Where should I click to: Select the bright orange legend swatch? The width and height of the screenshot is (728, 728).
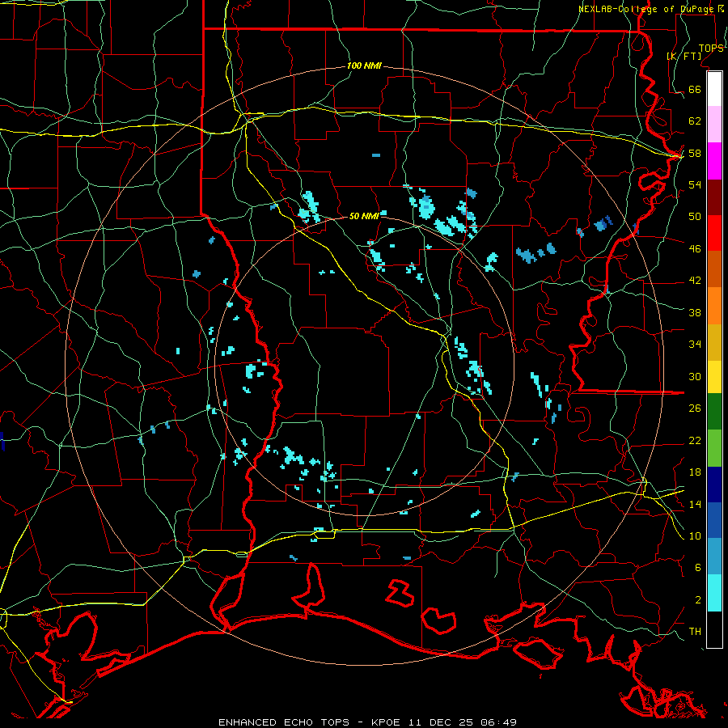point(714,306)
